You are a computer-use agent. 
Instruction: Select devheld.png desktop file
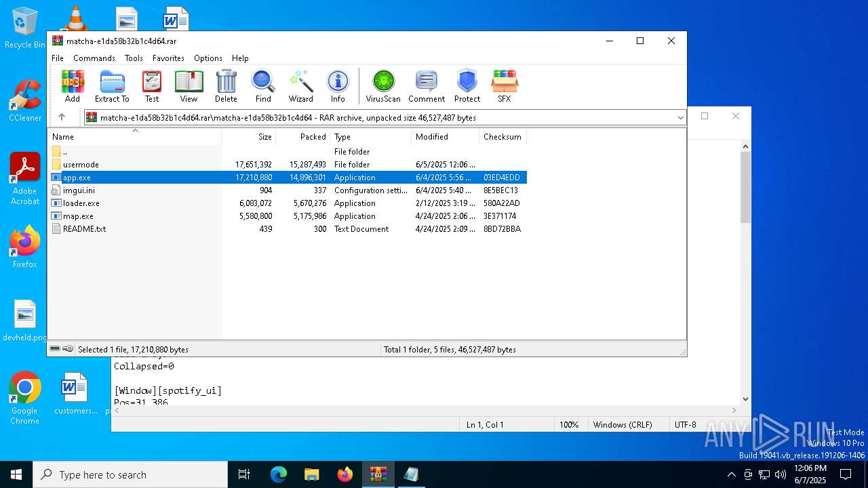(x=25, y=321)
